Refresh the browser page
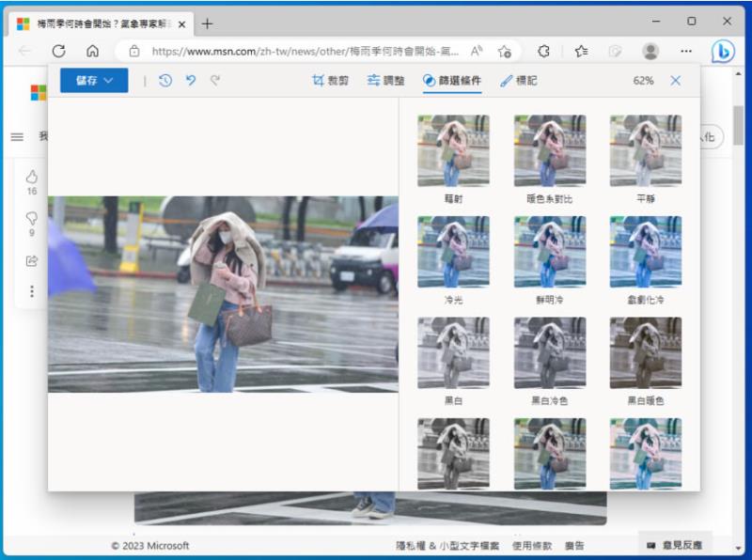 click(x=58, y=51)
